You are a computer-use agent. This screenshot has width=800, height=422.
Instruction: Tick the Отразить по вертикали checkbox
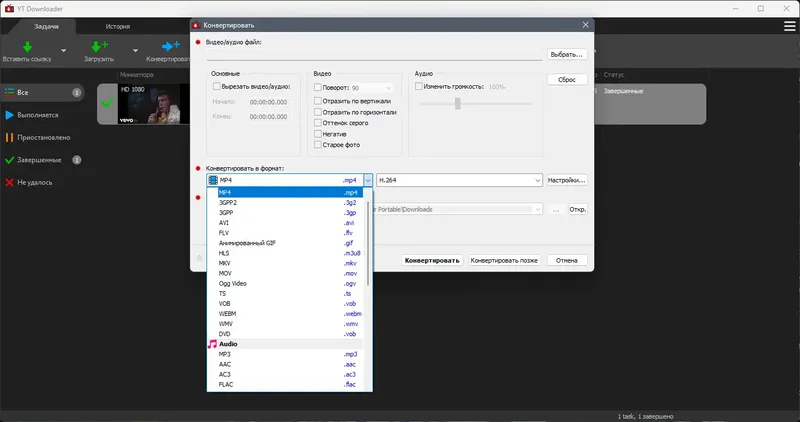coord(318,101)
